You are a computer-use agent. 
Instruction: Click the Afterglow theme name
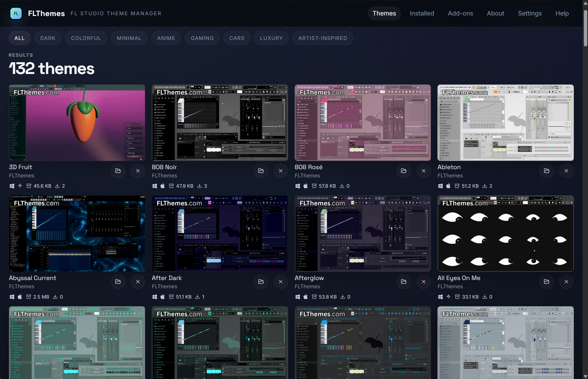click(x=309, y=278)
